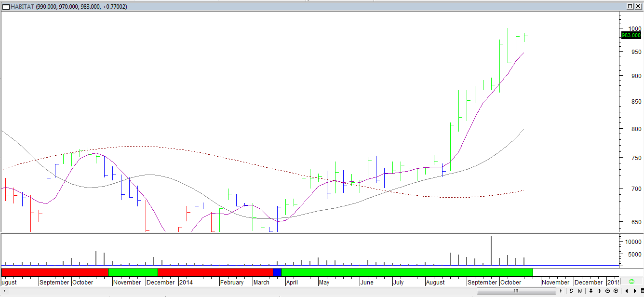Open the list icon at toolbar end
Viewport: 644px width, 297px height.
coord(642,291)
